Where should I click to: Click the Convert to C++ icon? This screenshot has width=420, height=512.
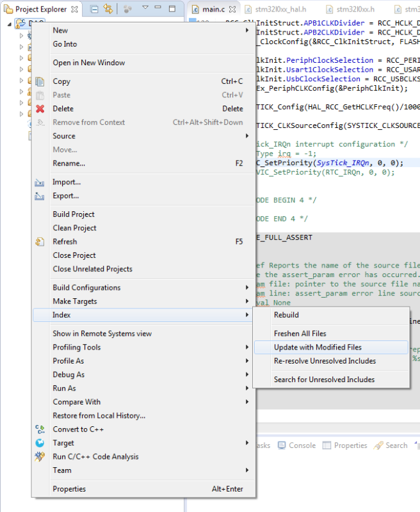point(40,429)
